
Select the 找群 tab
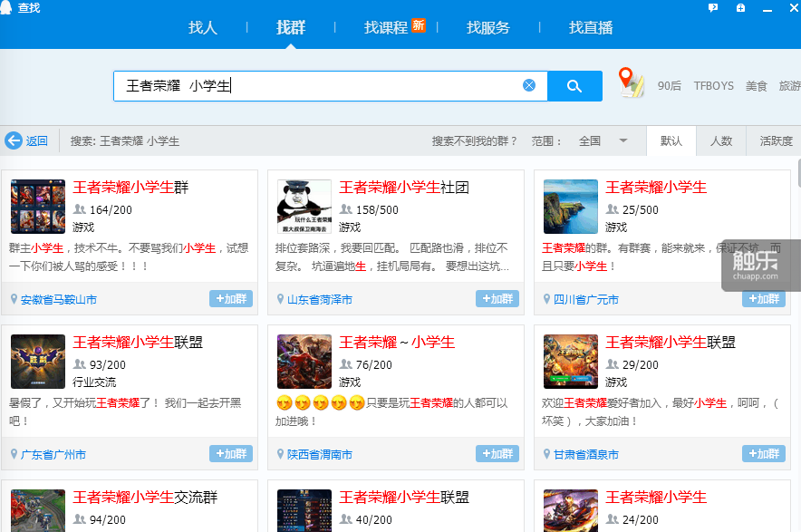click(291, 27)
